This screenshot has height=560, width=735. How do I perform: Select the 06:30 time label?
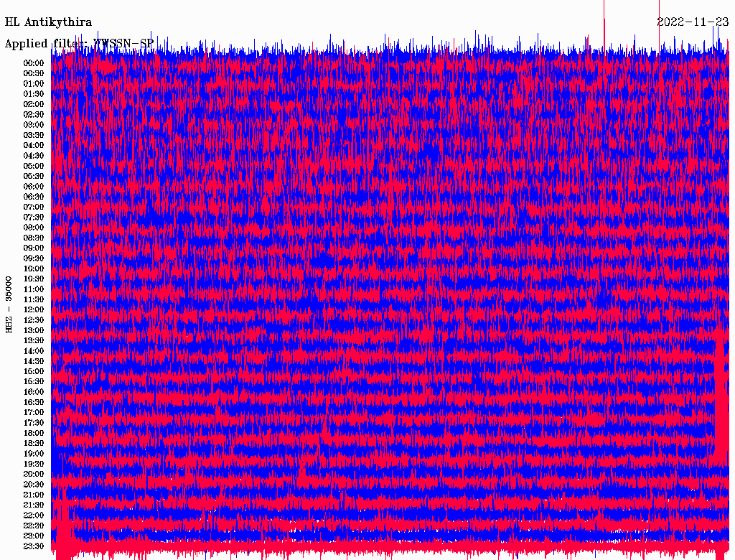pyautogui.click(x=34, y=197)
